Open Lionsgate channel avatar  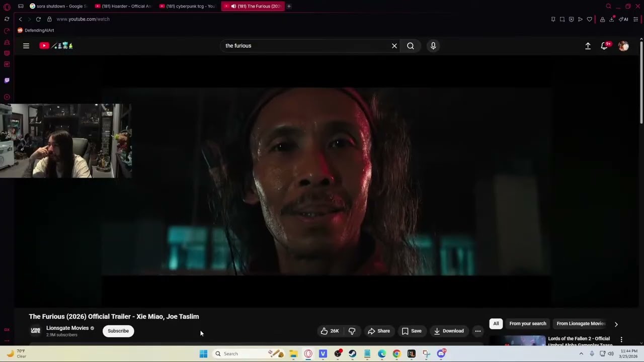pyautogui.click(x=35, y=331)
